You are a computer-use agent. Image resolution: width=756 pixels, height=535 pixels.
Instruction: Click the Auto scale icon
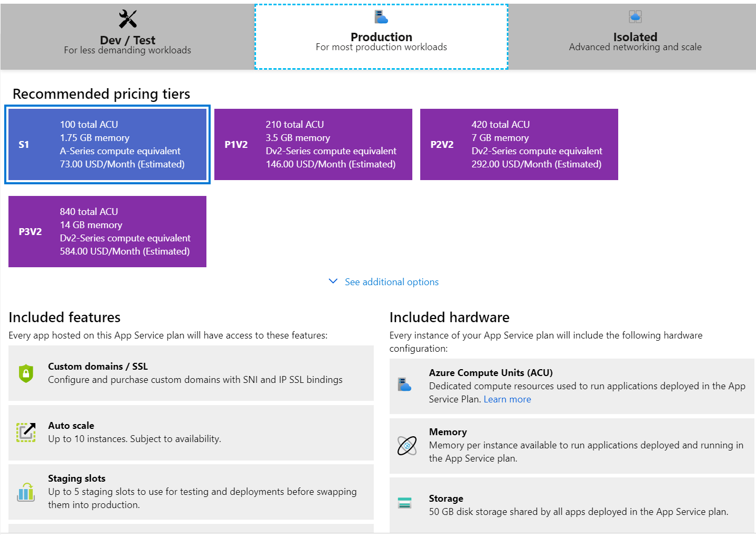[26, 432]
